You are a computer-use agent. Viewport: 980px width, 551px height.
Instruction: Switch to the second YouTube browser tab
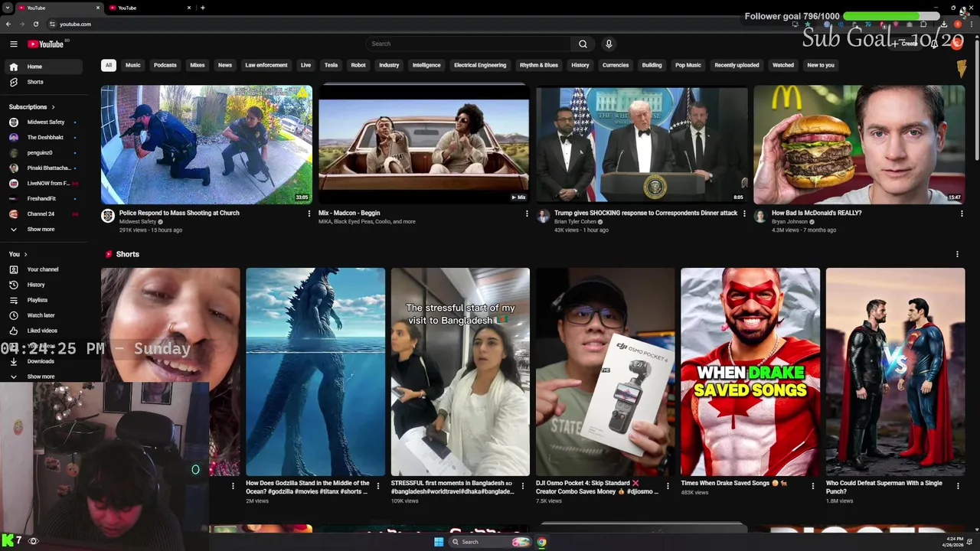[149, 8]
